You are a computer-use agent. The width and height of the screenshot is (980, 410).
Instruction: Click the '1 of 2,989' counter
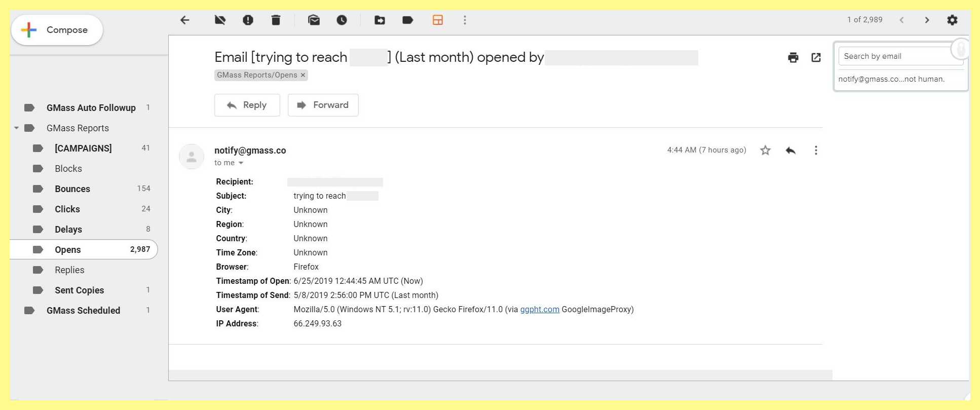pos(864,20)
